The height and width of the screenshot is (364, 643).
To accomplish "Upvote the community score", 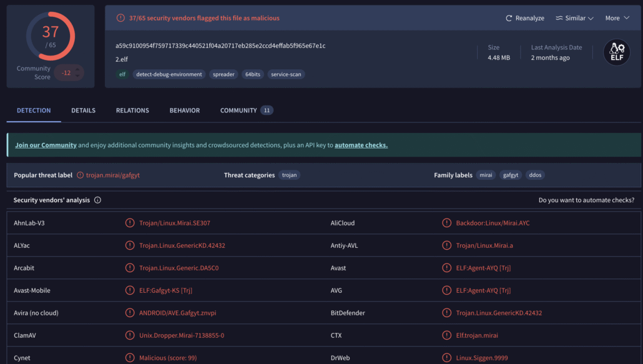I will tap(77, 69).
